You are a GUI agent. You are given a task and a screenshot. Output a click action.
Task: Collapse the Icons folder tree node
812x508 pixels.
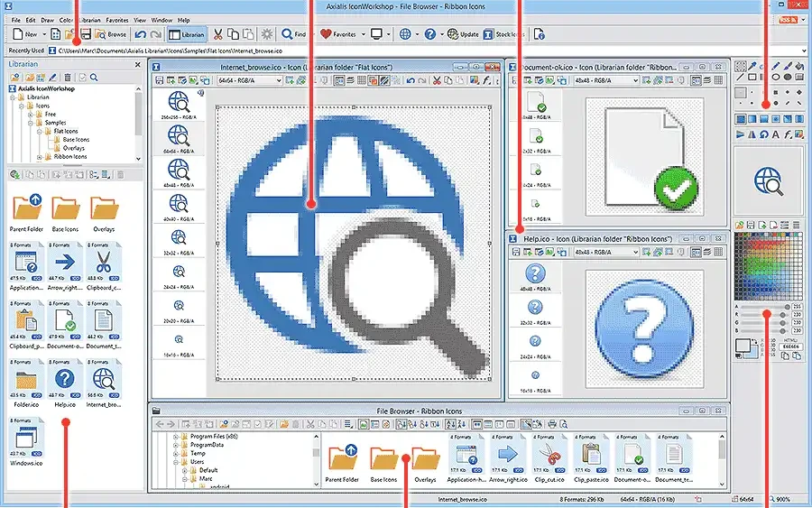tap(22, 106)
